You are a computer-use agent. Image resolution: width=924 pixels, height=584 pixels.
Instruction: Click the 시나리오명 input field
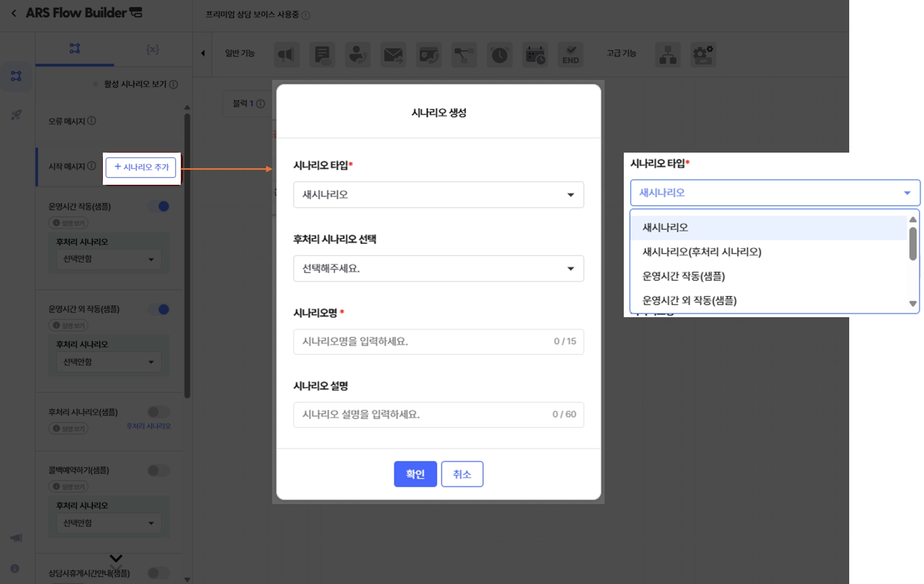[438, 342]
